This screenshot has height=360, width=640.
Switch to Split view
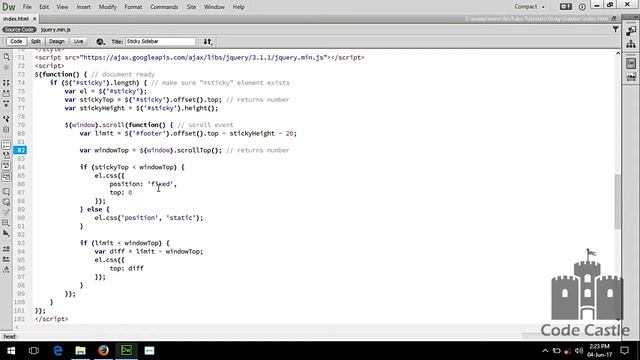[36, 41]
